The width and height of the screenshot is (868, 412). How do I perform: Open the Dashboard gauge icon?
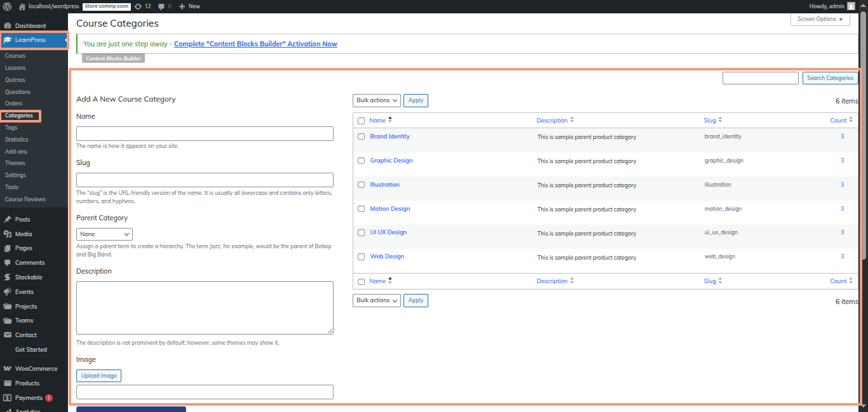coord(8,26)
